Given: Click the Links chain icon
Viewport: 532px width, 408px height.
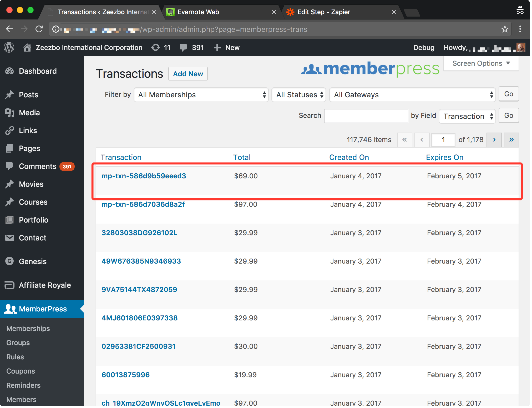Looking at the screenshot, I should click(9, 130).
